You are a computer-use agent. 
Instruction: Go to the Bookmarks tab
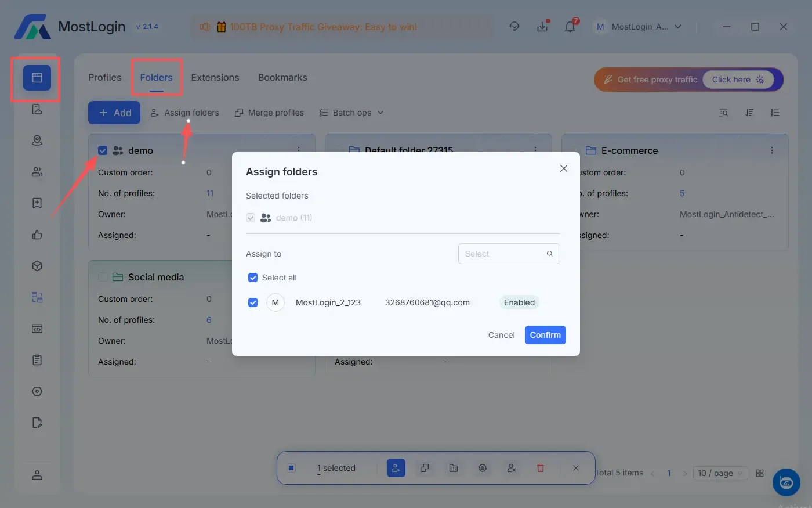pyautogui.click(x=282, y=78)
